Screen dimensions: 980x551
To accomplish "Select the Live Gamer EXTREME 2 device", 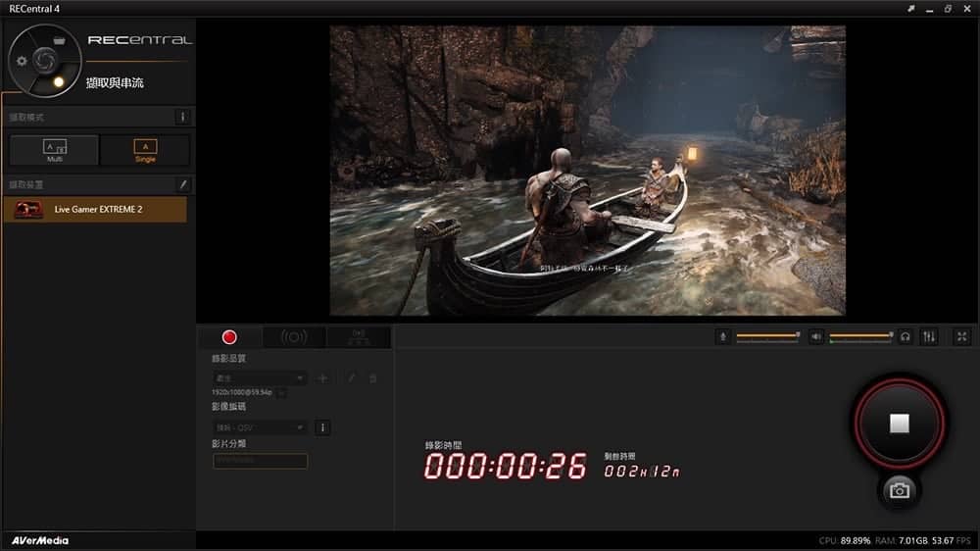I will click(95, 210).
